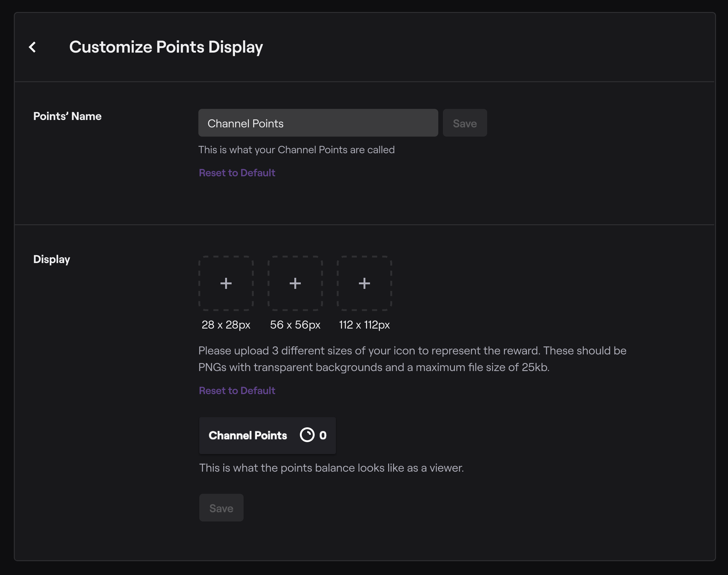Click the bottom Save button
Screen dimensions: 728x575
pos(221,508)
